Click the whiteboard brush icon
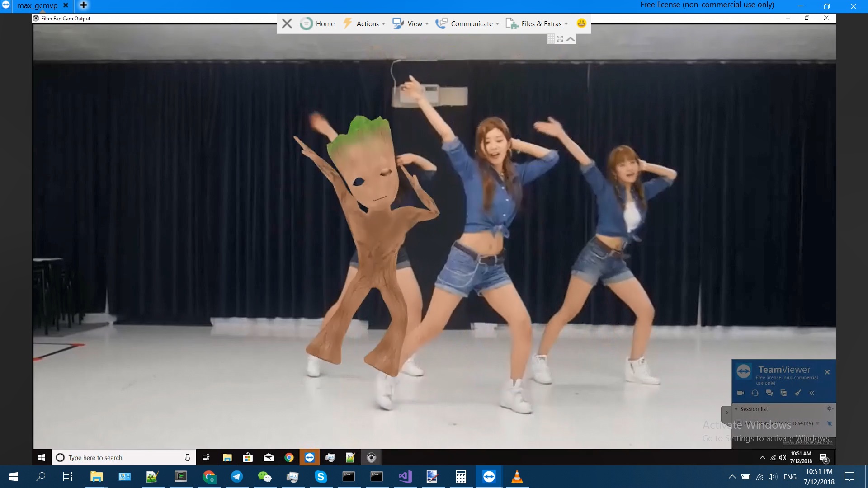868x488 pixels. tap(798, 393)
